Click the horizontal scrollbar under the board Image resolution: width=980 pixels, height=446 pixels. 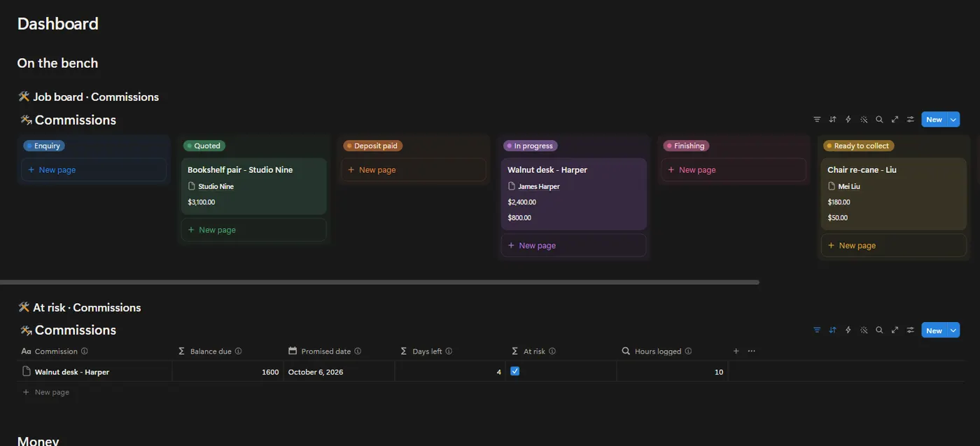tap(379, 282)
